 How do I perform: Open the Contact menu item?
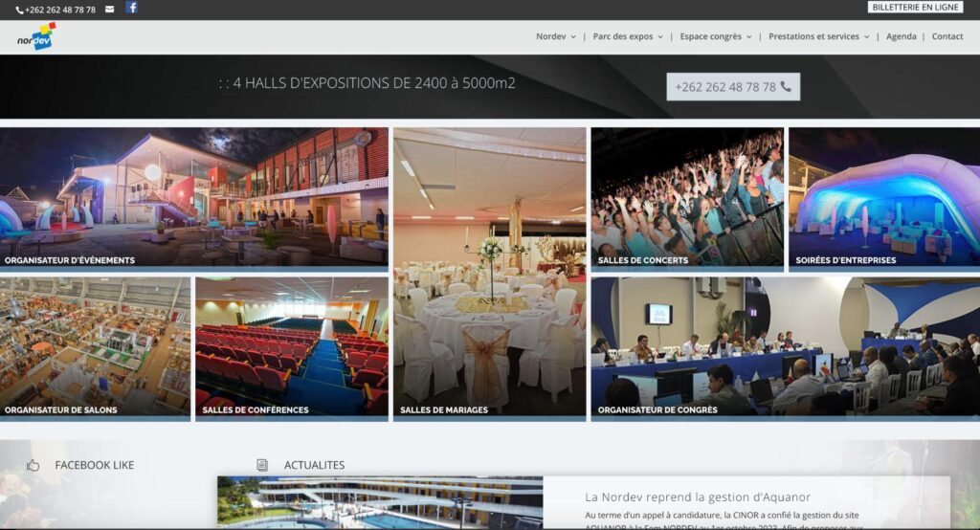[x=947, y=37]
